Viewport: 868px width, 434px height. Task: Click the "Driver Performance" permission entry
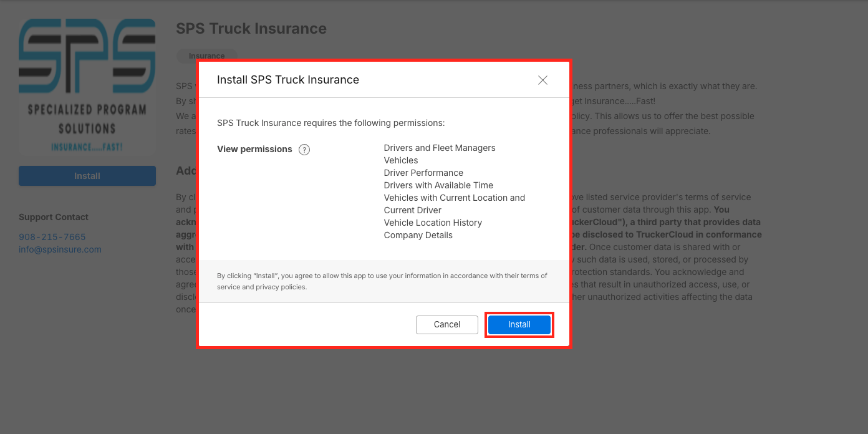(423, 173)
